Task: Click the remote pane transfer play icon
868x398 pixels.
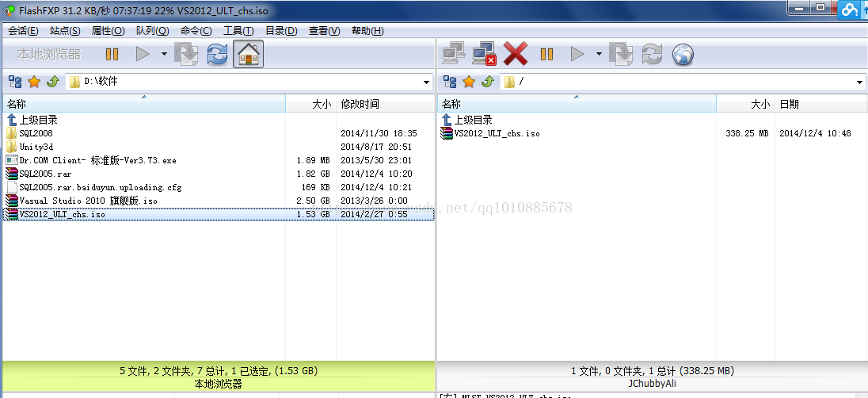Action: (x=577, y=54)
